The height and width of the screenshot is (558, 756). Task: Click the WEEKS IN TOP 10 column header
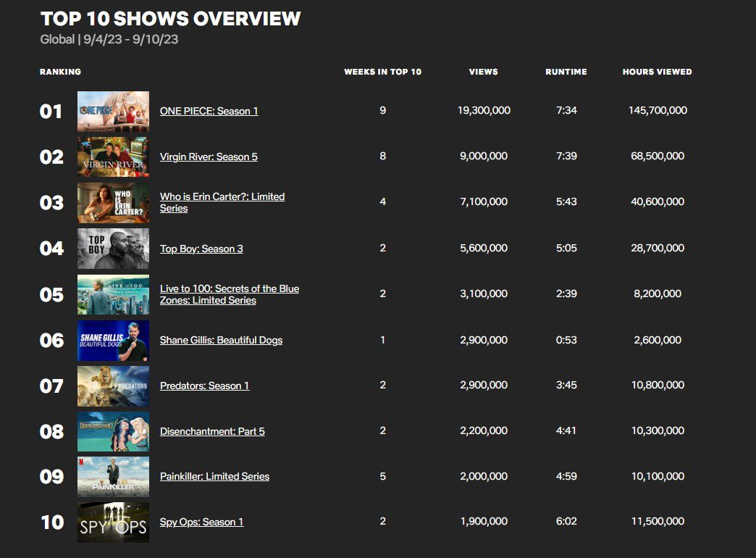click(383, 72)
